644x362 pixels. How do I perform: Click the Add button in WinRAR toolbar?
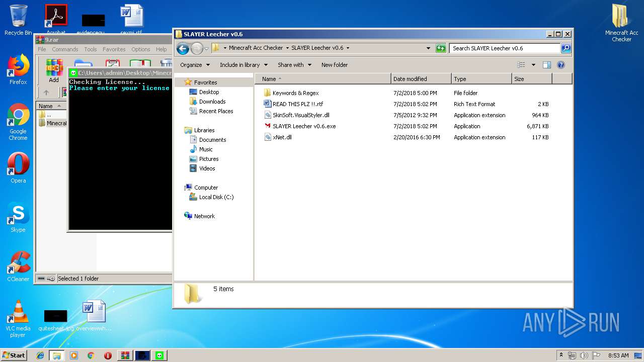(x=54, y=71)
